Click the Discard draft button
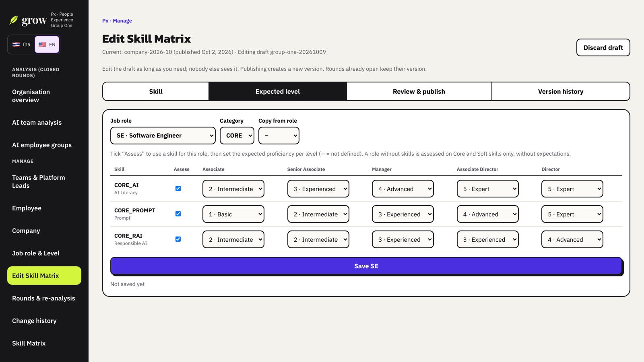 point(603,47)
